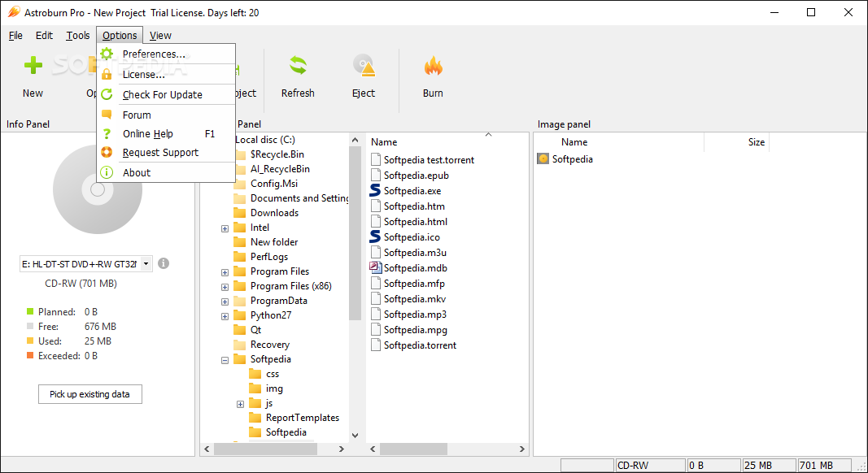868x473 pixels.
Task: Click the Softpedia disc icon in Image panel
Action: pyautogui.click(x=543, y=158)
